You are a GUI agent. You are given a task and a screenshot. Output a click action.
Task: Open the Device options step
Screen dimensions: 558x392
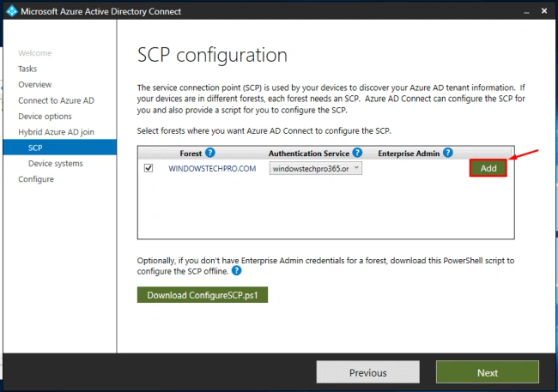[x=45, y=116]
